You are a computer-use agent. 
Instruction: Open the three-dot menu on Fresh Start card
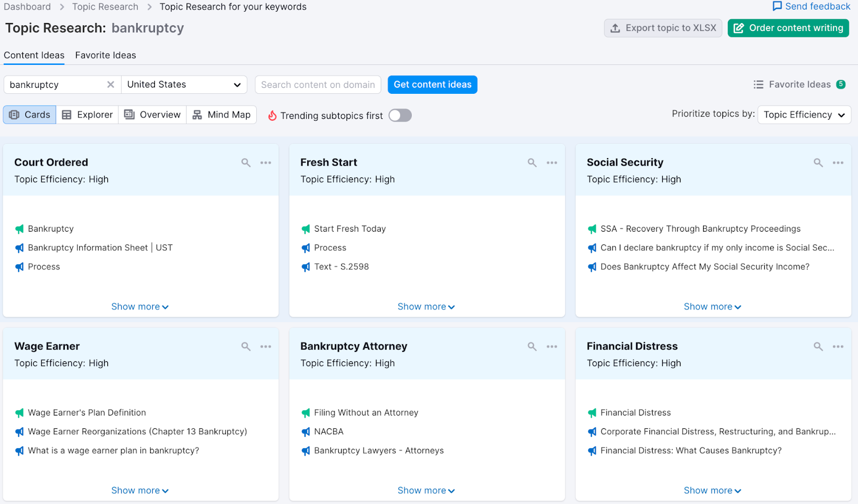(552, 162)
